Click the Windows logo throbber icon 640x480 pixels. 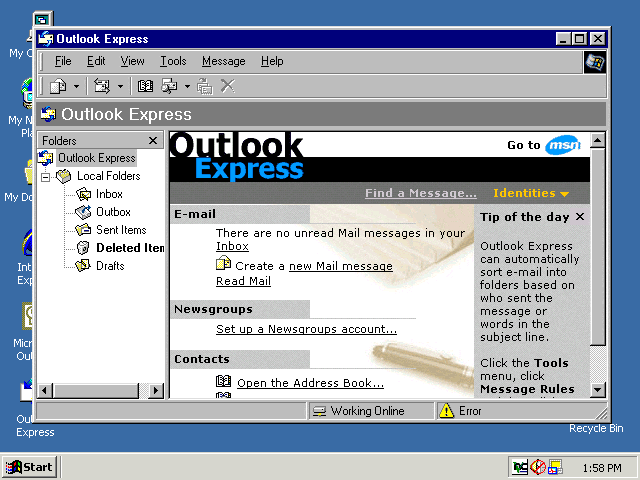(x=595, y=62)
